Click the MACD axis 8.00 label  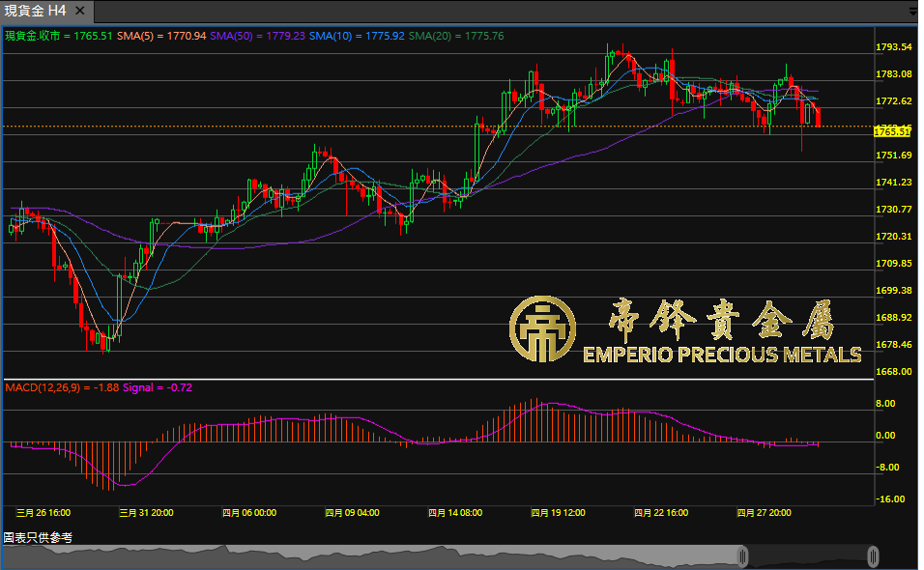pos(885,404)
